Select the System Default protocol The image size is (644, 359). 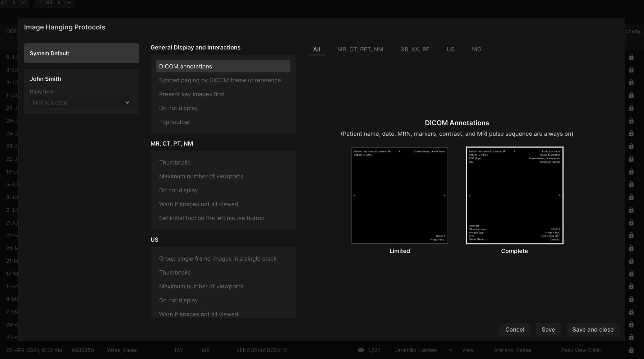(81, 53)
